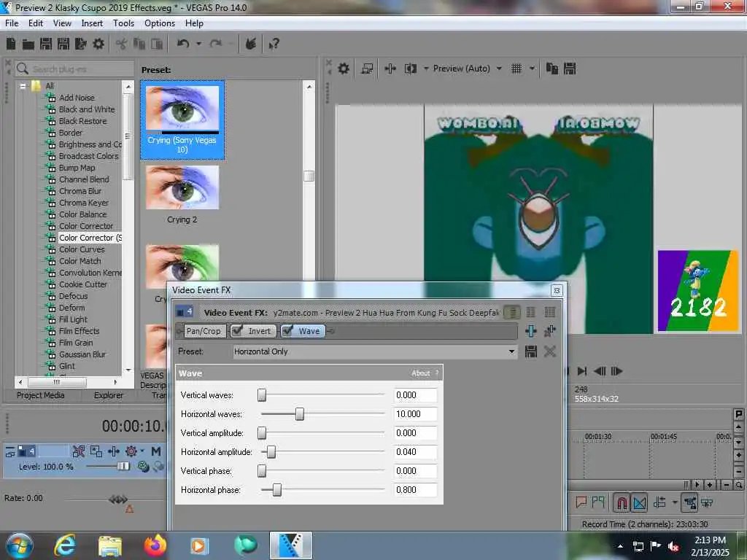747x560 pixels.
Task: Open Project Properties gear in main toolbar
Action: (x=98, y=44)
